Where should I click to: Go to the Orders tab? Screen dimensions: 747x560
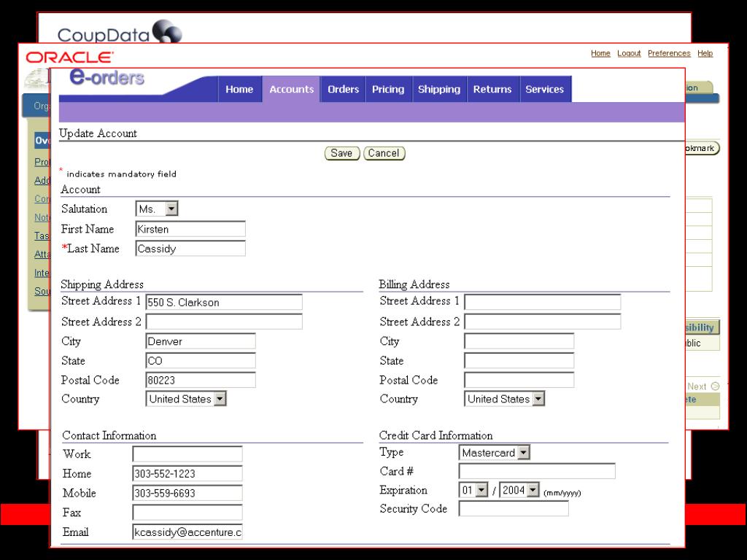(x=343, y=89)
